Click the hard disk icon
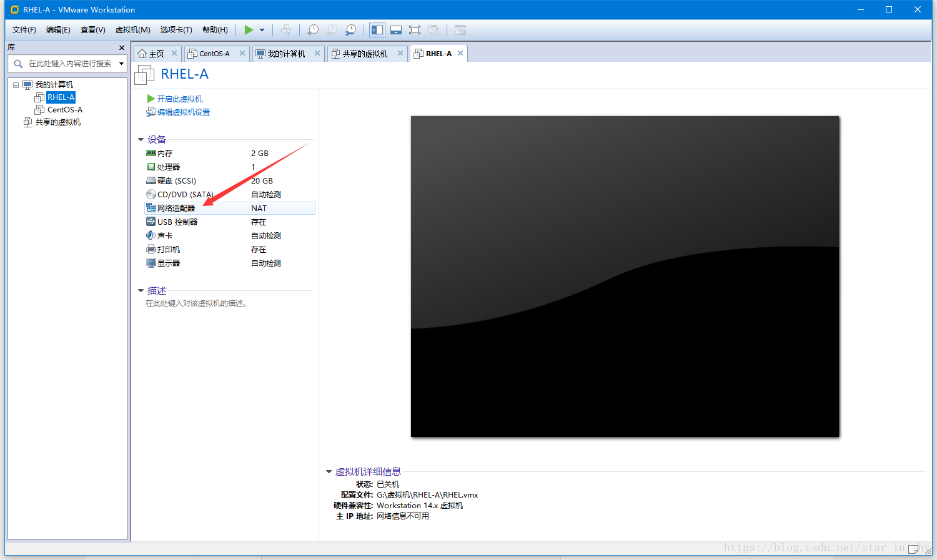937x560 pixels. [151, 180]
